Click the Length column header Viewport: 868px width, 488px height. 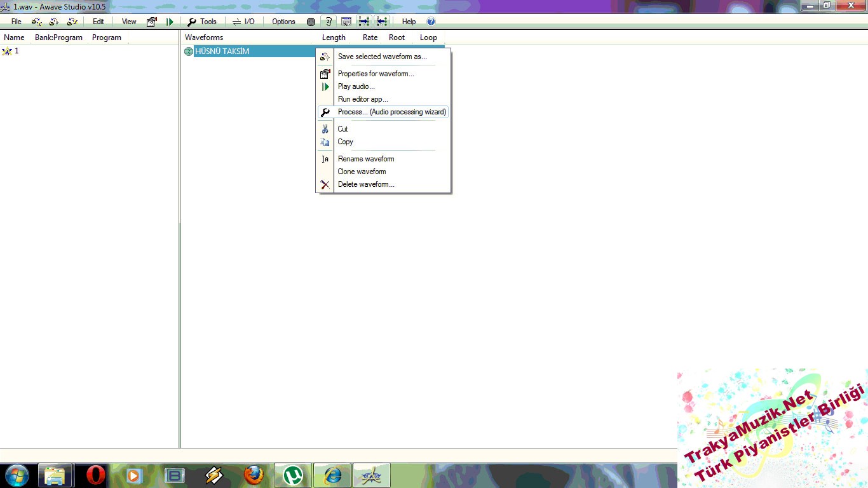pos(334,37)
